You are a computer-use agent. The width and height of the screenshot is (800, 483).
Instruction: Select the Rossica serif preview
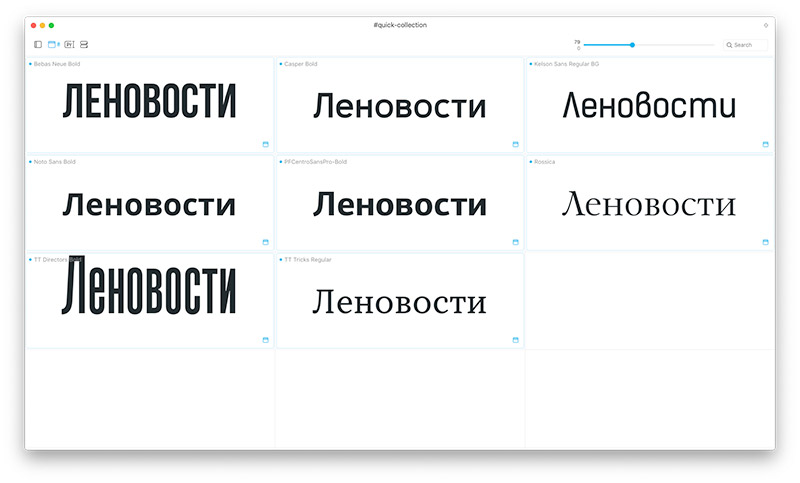(649, 204)
